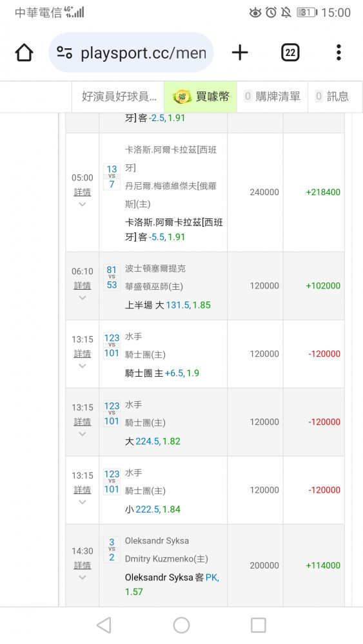The height and width of the screenshot is (644, 363).
Task: Expand chevron under the 14:30 Syksa match
Action: pos(83,578)
